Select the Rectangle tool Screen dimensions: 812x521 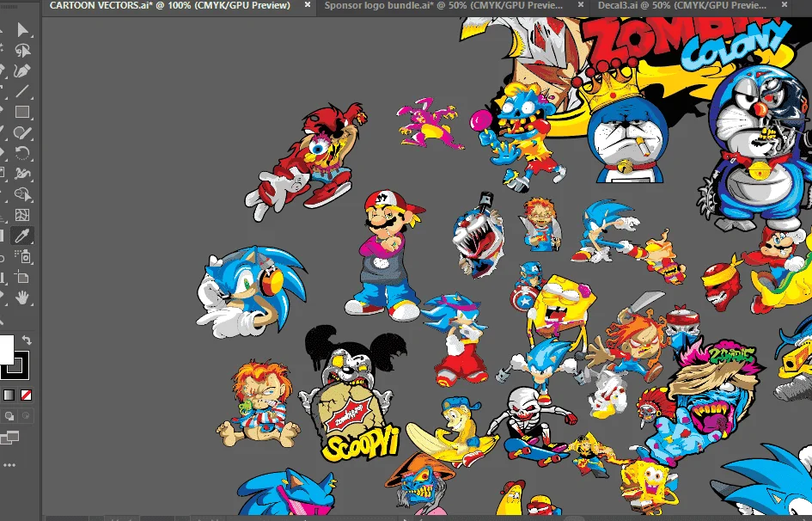point(22,112)
